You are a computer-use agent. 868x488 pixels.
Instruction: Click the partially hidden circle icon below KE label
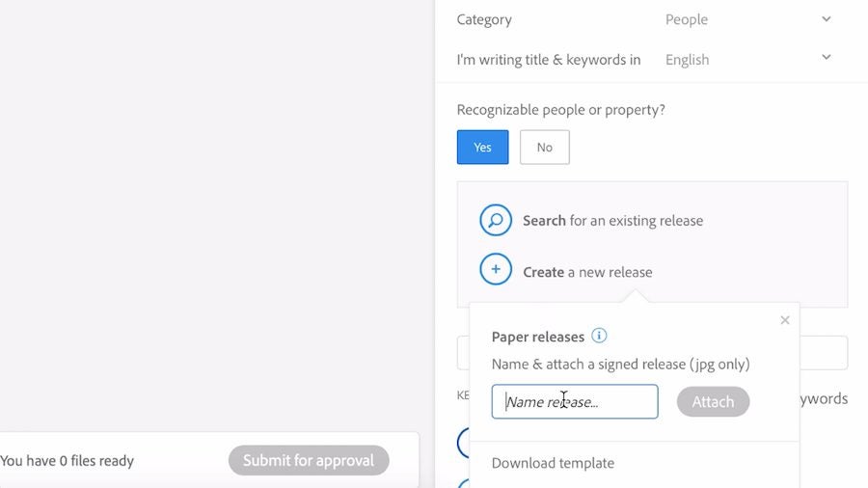[x=462, y=443]
